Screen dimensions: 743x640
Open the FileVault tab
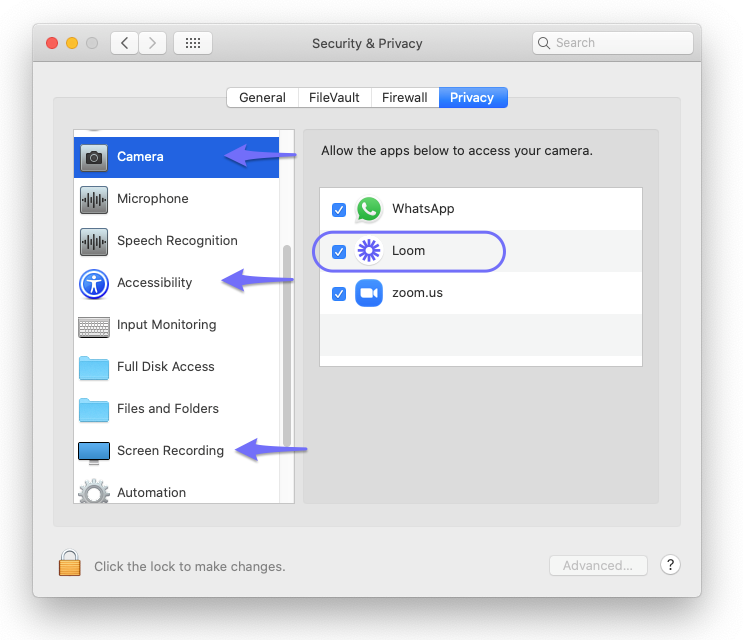(335, 97)
